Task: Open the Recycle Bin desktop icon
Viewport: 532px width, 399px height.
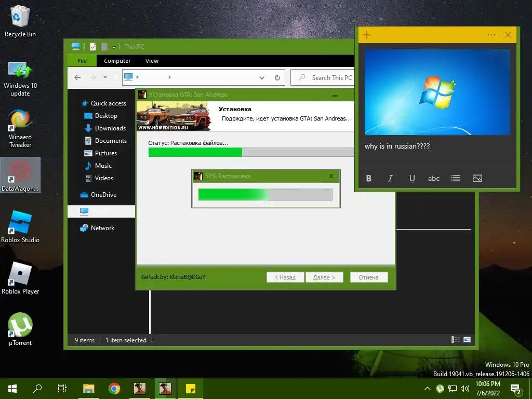Action: click(20, 20)
